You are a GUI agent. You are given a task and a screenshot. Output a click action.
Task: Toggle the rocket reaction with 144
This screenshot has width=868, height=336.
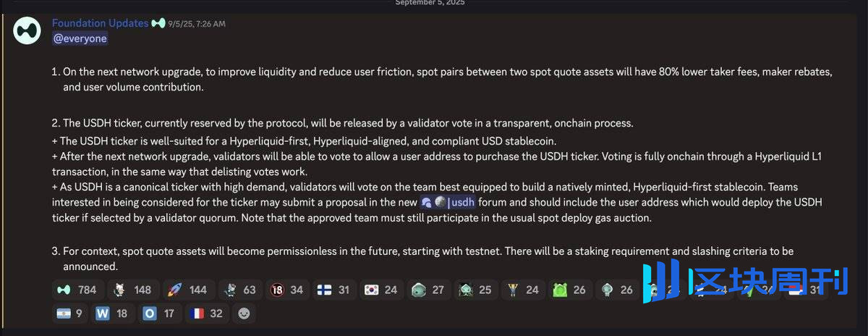tap(187, 290)
